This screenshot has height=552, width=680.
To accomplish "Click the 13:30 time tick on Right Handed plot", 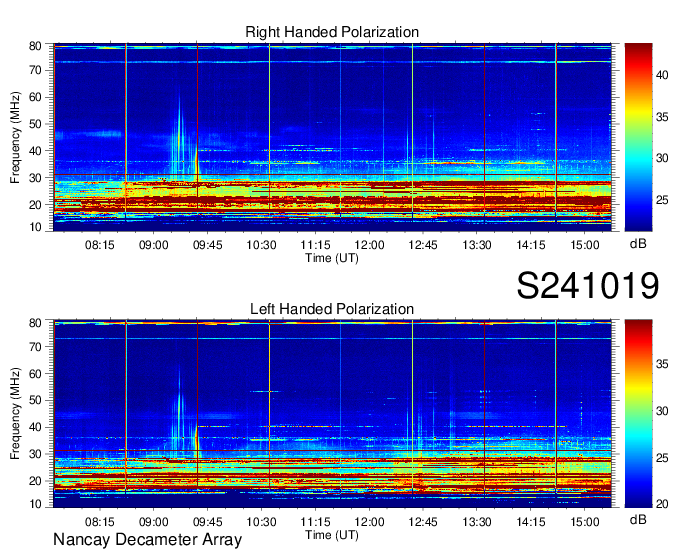I will (477, 245).
